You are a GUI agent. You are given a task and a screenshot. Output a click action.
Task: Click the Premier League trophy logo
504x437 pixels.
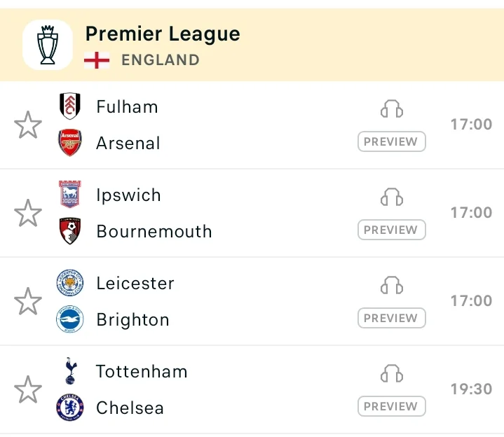pyautogui.click(x=48, y=45)
